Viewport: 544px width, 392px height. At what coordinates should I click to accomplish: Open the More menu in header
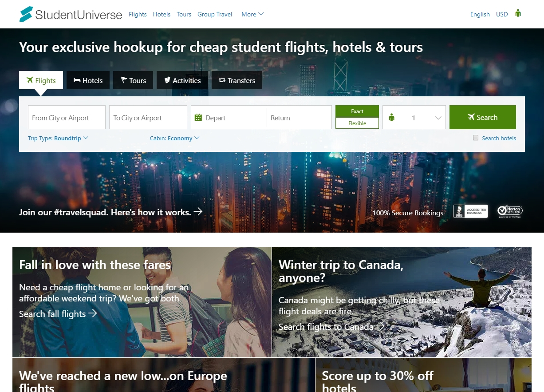(252, 14)
